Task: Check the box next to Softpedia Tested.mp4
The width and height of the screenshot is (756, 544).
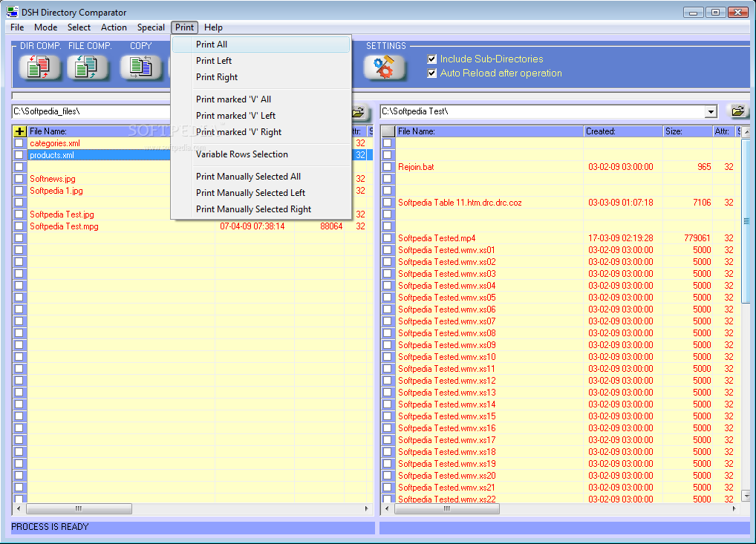Action: pos(387,238)
